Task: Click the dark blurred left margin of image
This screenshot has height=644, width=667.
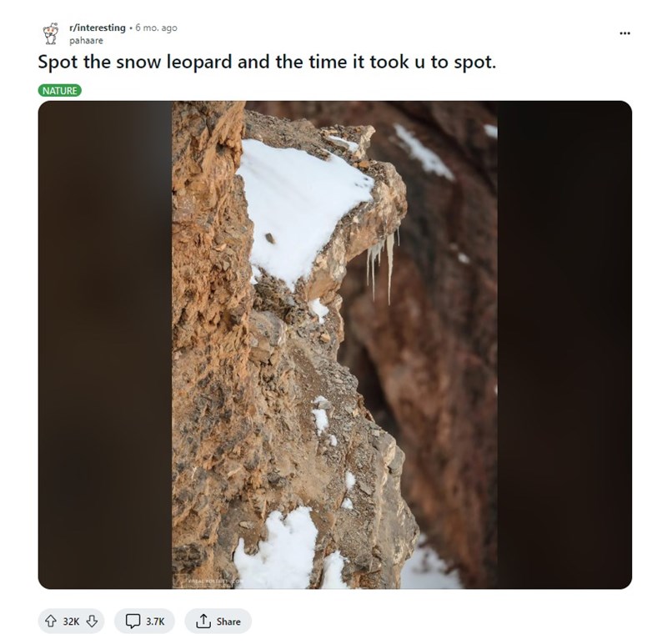Action: coord(105,345)
